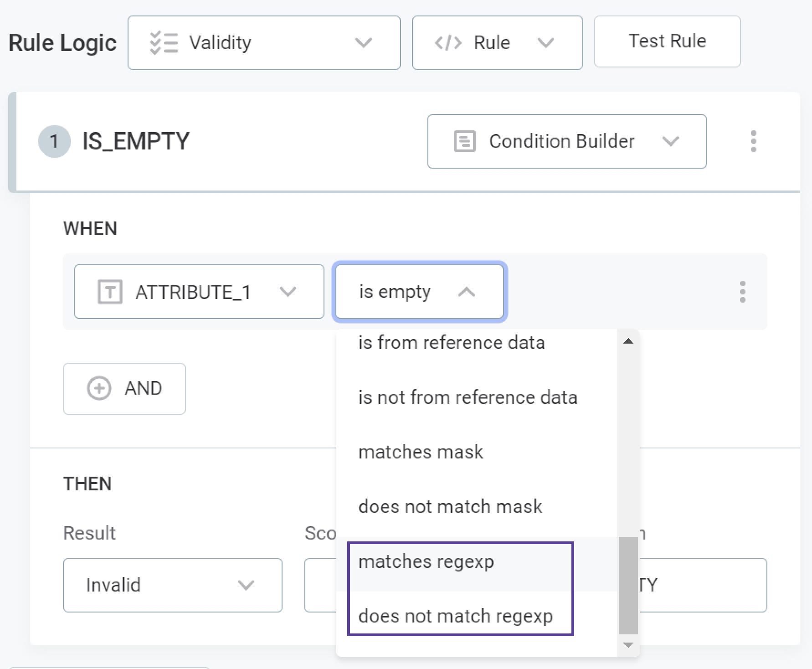This screenshot has width=812, height=669.
Task: Open the IS_EMPTY rule three-dot menu
Action: click(x=753, y=141)
